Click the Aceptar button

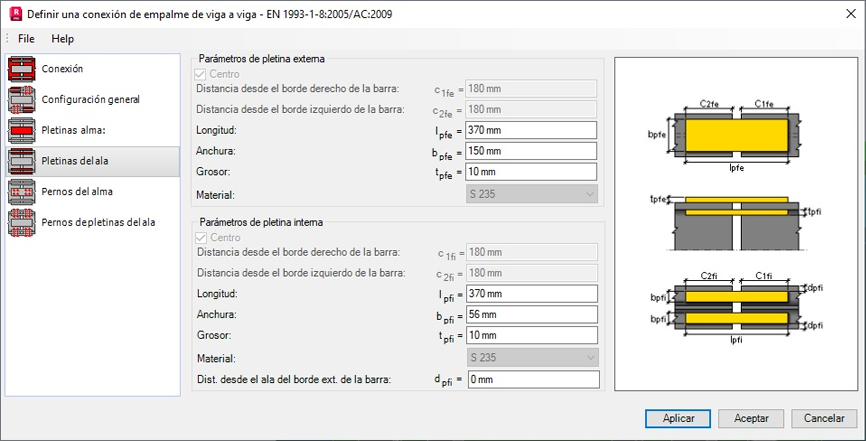pos(751,418)
